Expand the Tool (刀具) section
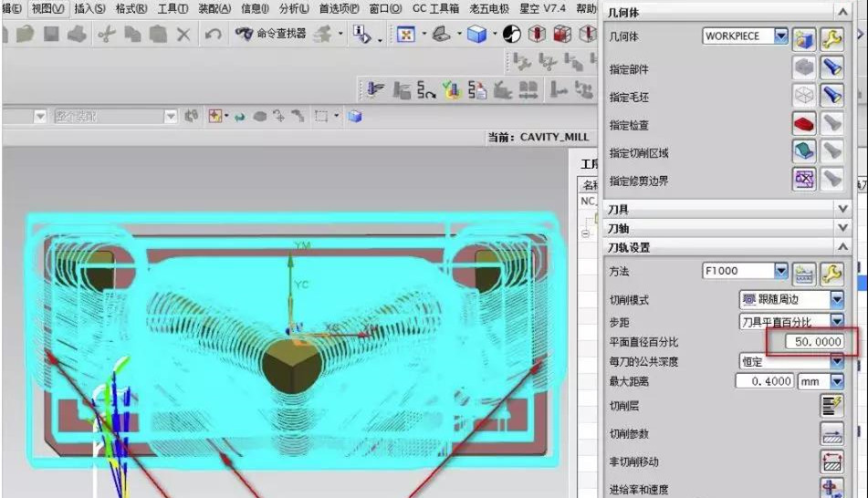 coord(842,210)
